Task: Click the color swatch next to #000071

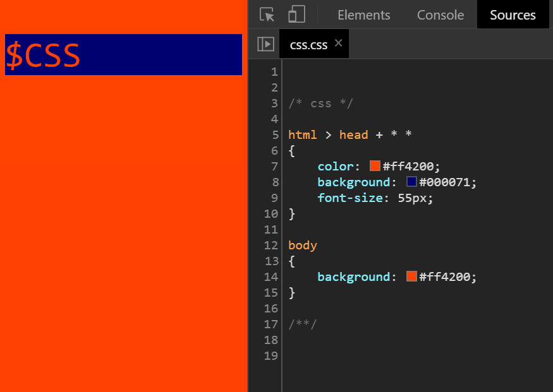Action: (x=411, y=182)
